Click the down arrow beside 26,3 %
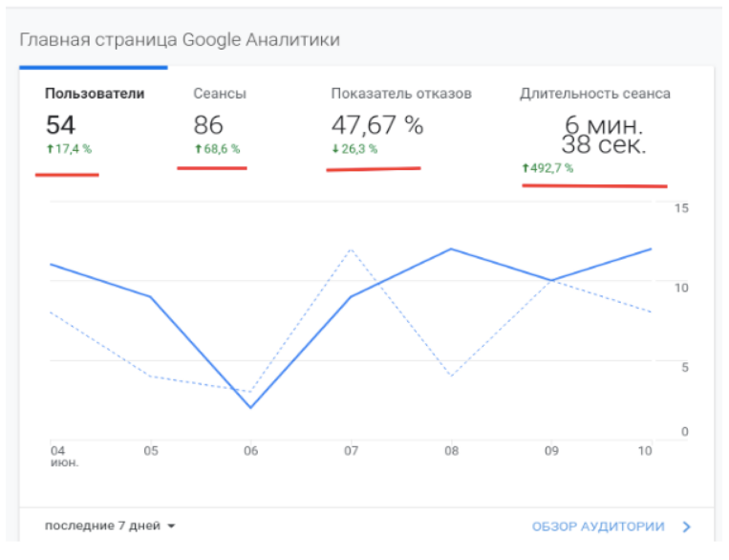This screenshot has width=729, height=560. (335, 149)
